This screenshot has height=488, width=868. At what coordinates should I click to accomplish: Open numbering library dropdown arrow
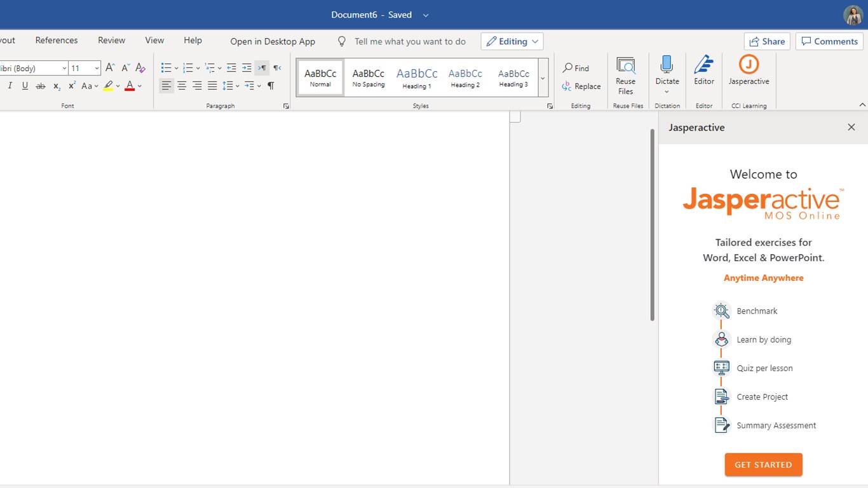[198, 68]
